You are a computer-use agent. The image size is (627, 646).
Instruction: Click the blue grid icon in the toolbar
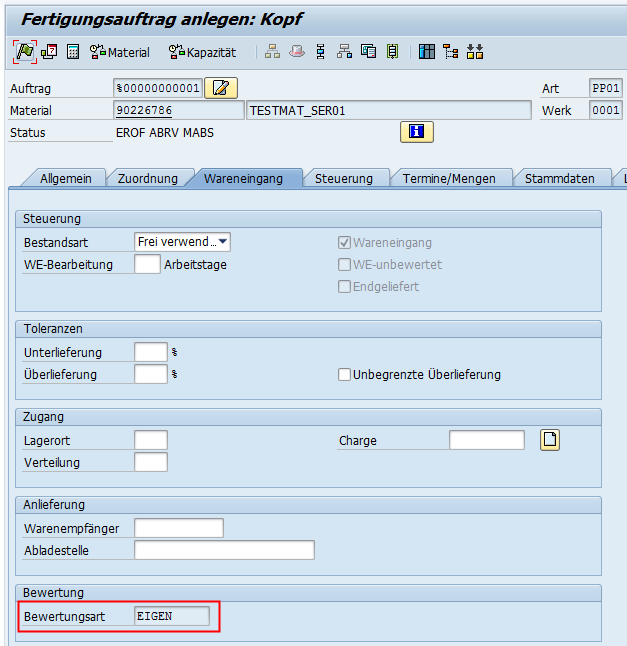coord(427,52)
